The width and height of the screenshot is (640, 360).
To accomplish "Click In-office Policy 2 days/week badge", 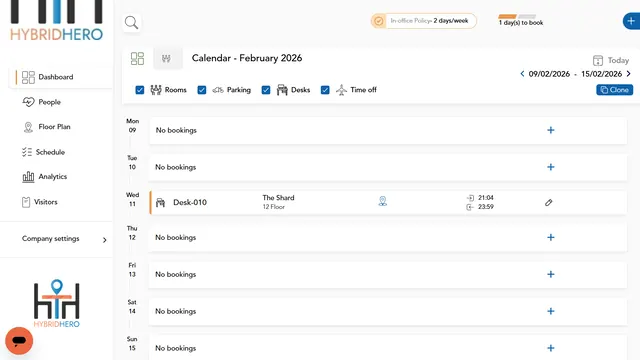I will 424,21.
